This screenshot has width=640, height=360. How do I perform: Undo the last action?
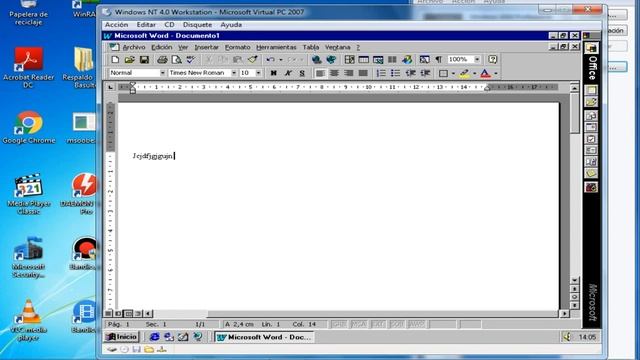pos(270,60)
